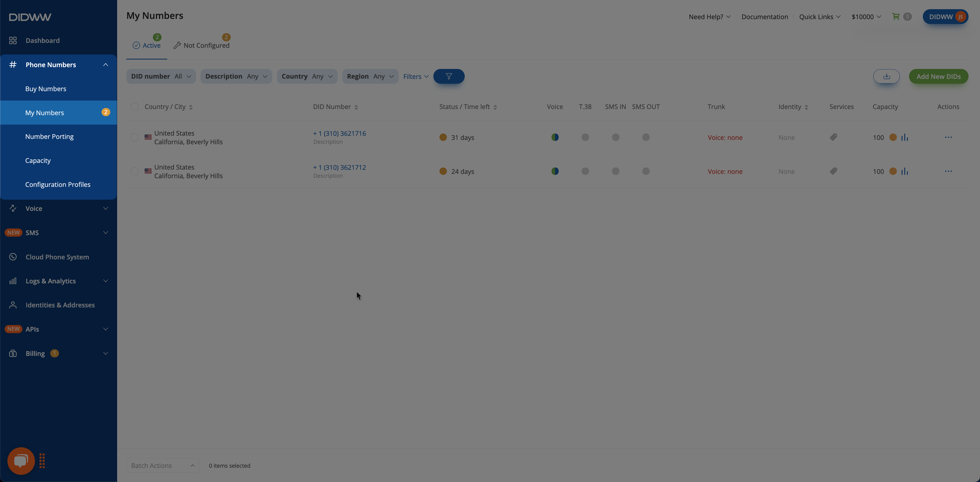The height and width of the screenshot is (482, 980).
Task: Click the DIDWW logo
Action: 30,17
